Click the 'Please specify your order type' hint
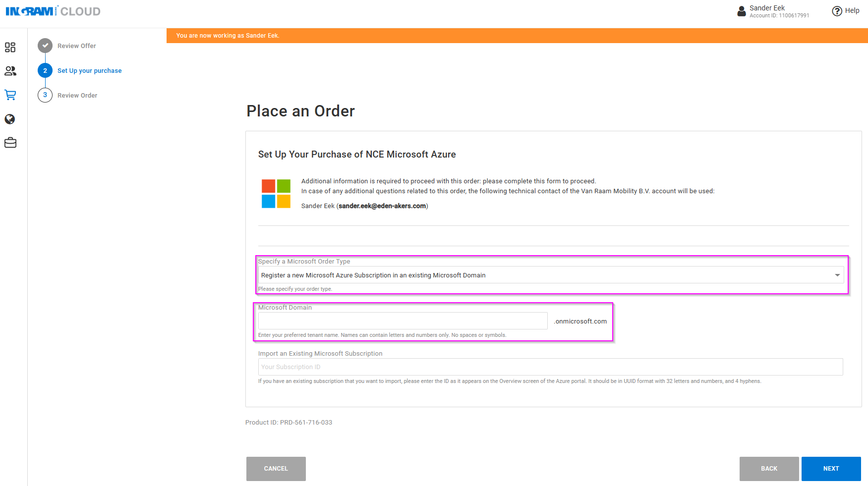The height and width of the screenshot is (486, 868). pyautogui.click(x=295, y=289)
